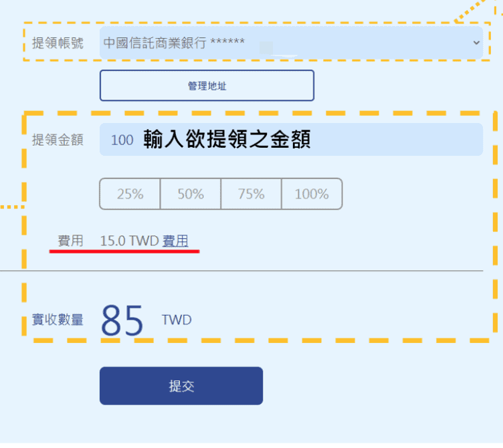Choose the 100% amount option
Image resolution: width=503 pixels, height=448 pixels.
coord(312,194)
